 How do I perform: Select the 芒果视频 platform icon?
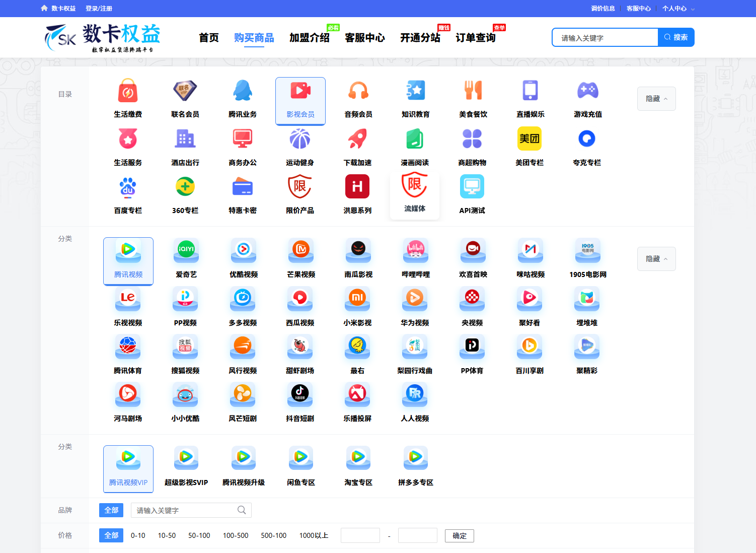tap(301, 250)
